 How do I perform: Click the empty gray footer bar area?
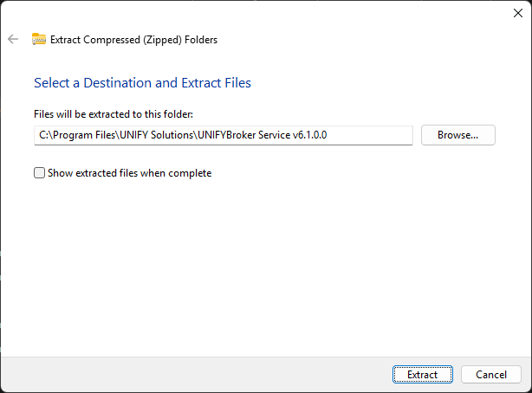[x=197, y=374]
